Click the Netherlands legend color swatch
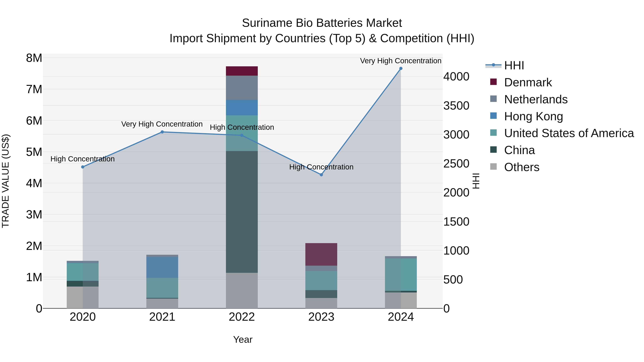The width and height of the screenshot is (644, 362). coord(494,99)
